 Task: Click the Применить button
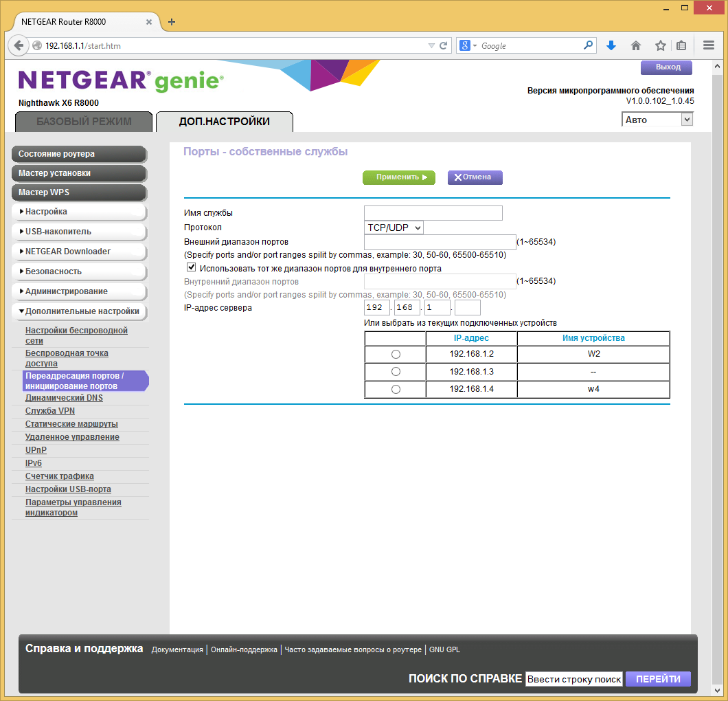click(x=399, y=177)
